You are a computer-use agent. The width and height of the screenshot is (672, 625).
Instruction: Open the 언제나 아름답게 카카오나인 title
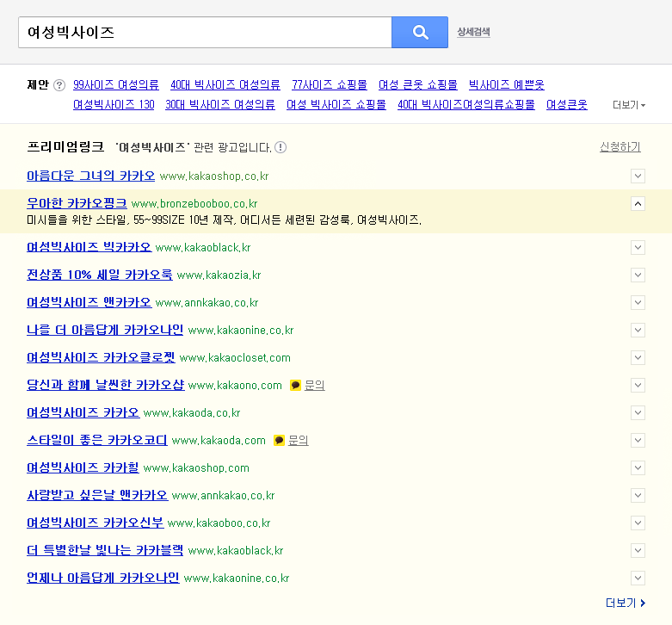(x=103, y=578)
